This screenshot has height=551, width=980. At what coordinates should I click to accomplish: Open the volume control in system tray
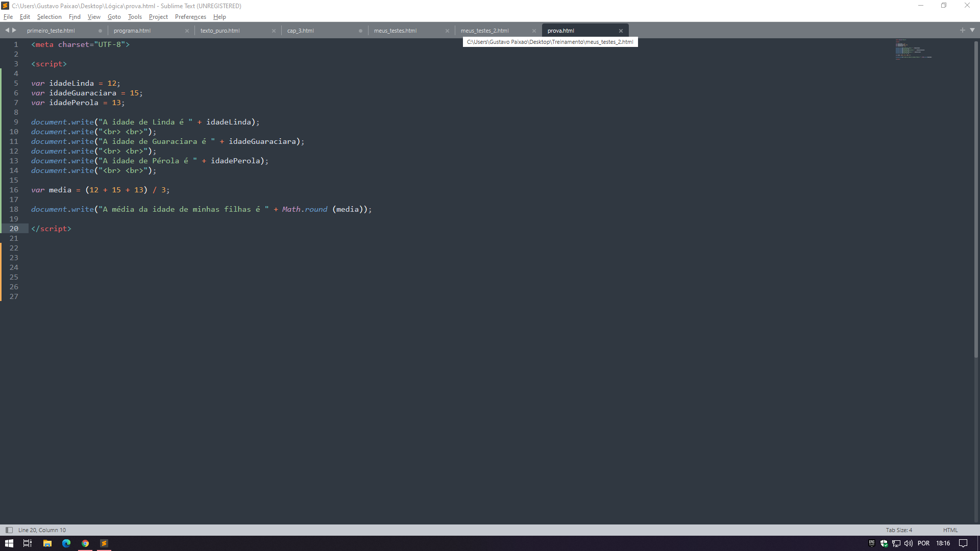[909, 543]
